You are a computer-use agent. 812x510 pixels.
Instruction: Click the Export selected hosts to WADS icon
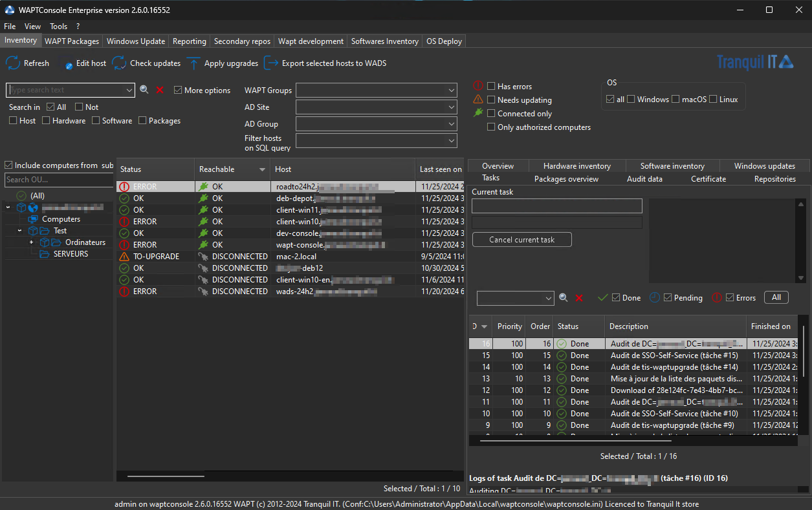(x=271, y=63)
